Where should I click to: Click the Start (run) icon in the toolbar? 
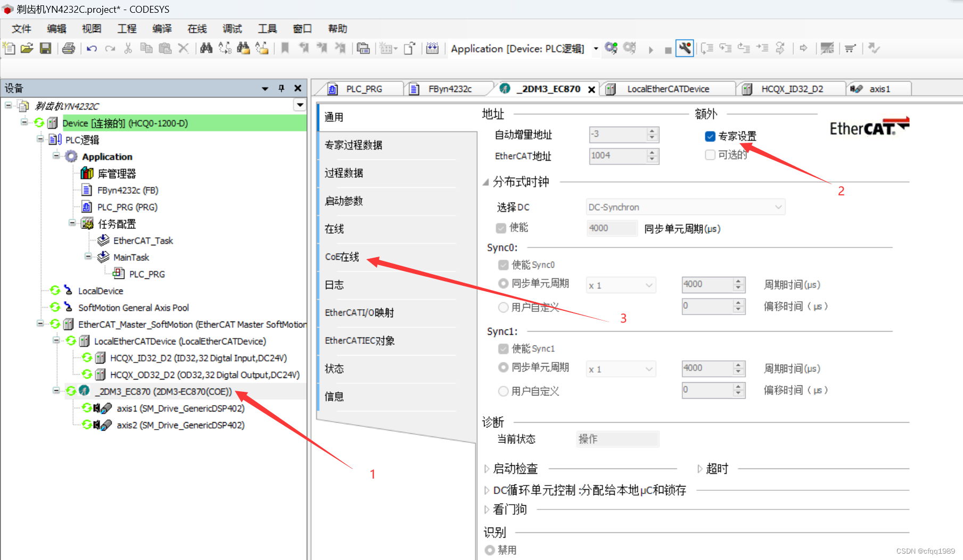651,48
